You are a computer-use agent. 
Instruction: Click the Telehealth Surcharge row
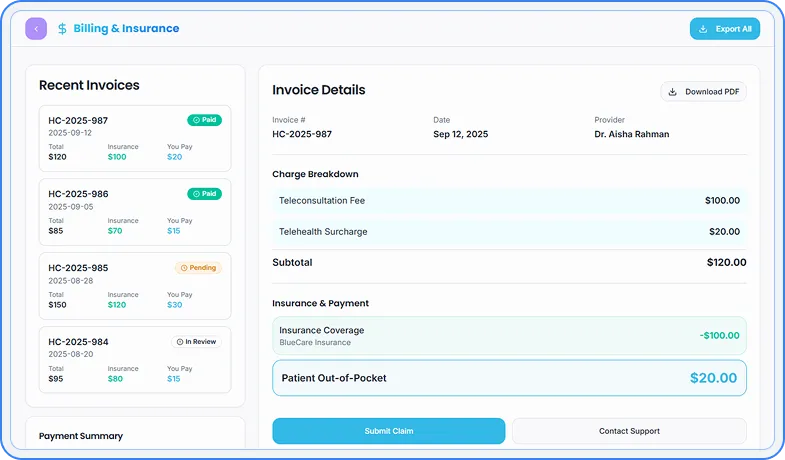click(x=509, y=232)
